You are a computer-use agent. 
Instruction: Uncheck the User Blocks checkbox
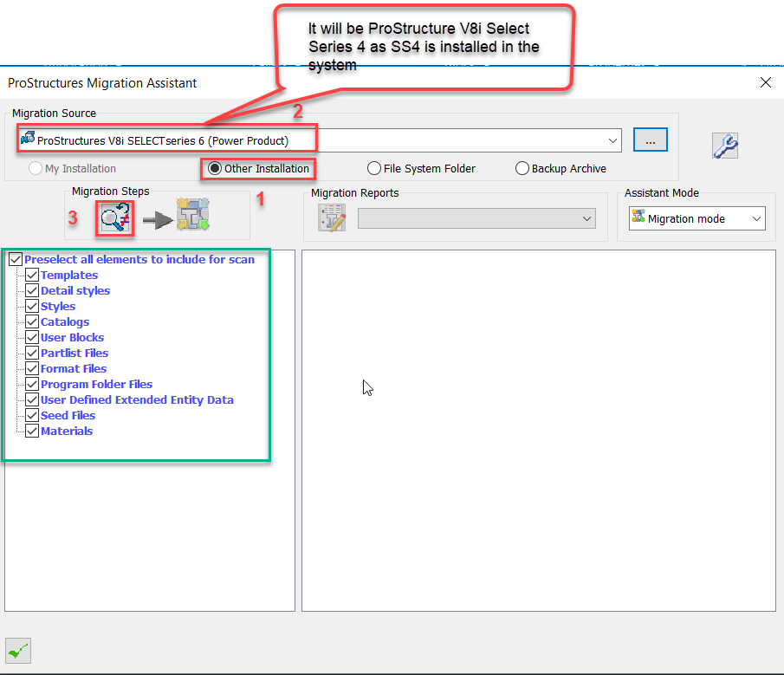[x=32, y=337]
